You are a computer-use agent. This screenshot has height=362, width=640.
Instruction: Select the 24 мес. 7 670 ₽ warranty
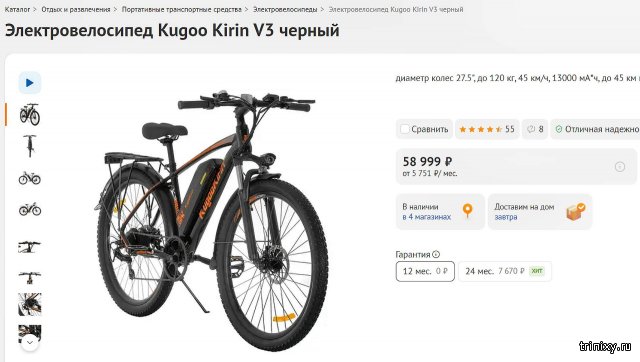click(504, 271)
